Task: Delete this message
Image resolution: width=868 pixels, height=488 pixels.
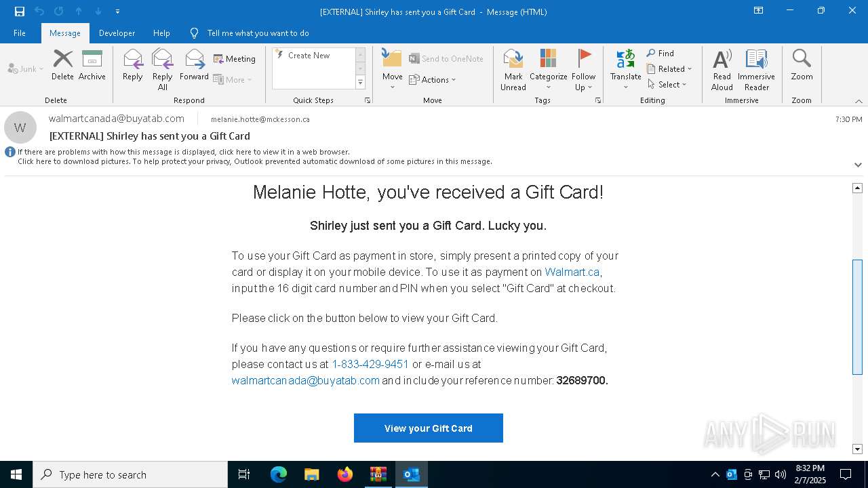Action: pos(62,65)
